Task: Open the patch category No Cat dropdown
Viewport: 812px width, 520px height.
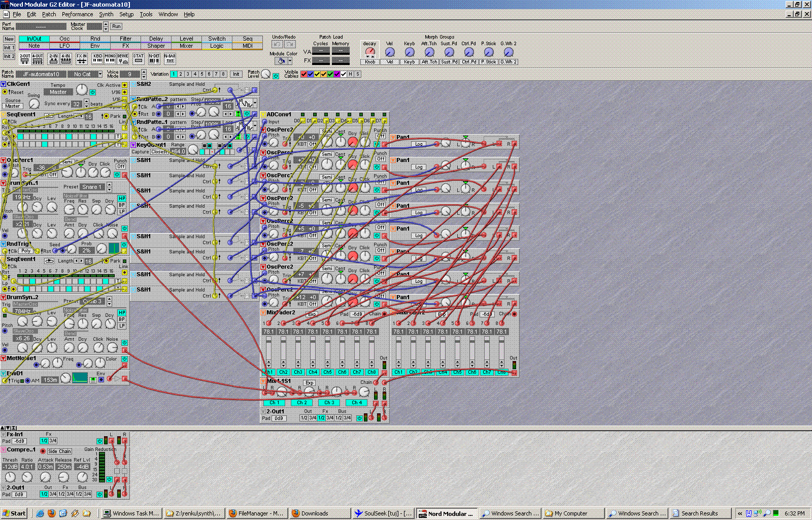Action: pyautogui.click(x=99, y=74)
